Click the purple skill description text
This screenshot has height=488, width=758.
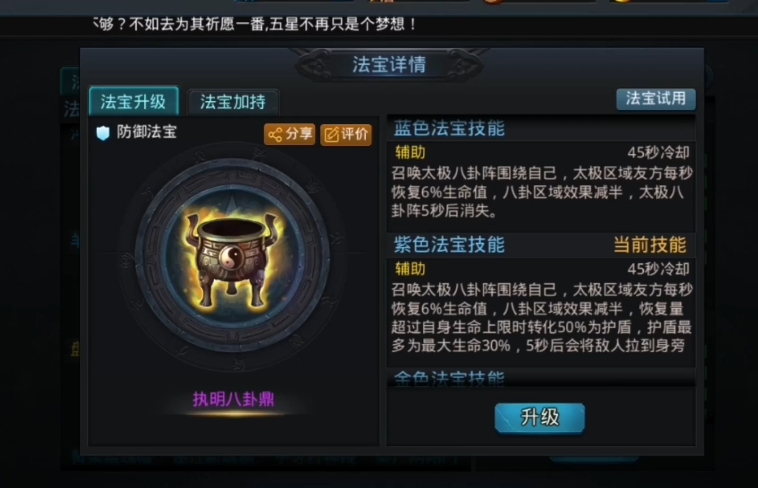coord(542,318)
